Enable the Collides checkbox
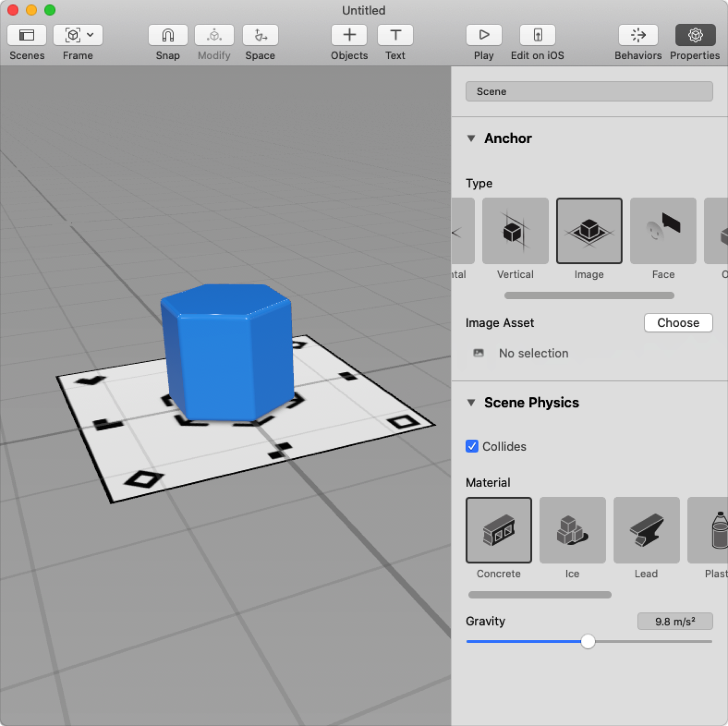This screenshot has width=728, height=726. point(471,446)
